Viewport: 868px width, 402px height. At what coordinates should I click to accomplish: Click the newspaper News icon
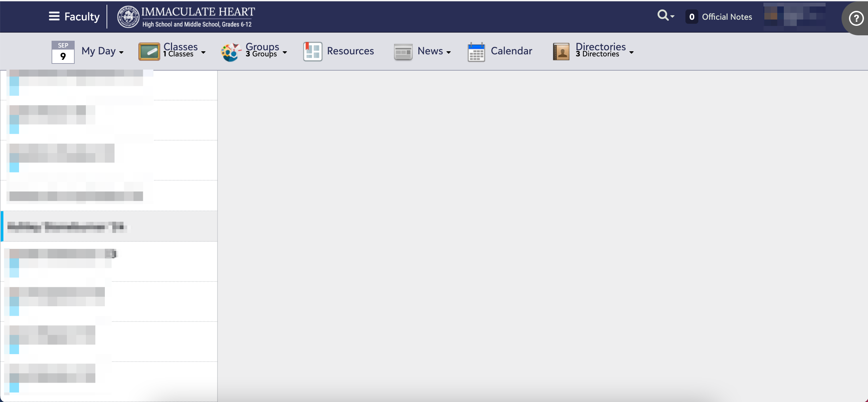[403, 52]
